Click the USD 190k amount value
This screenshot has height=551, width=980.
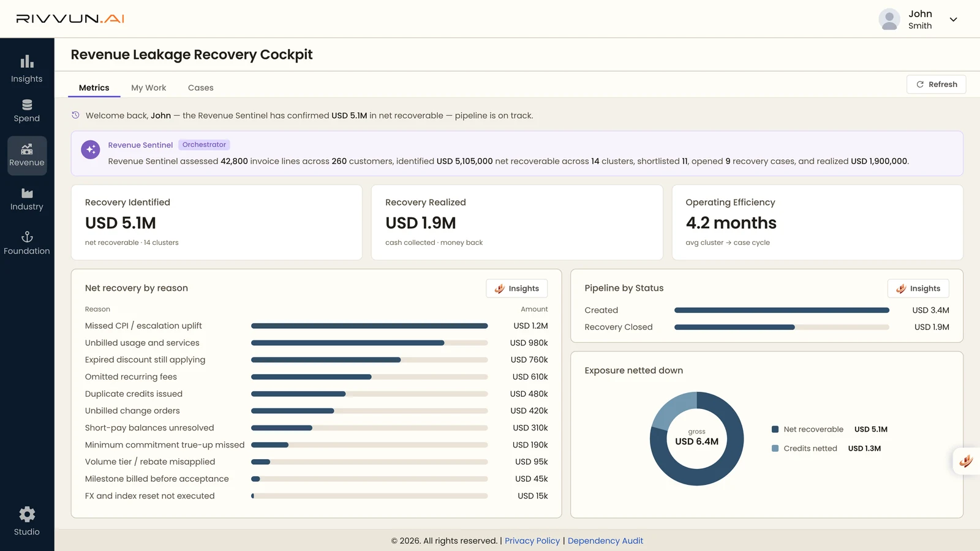[x=530, y=445]
